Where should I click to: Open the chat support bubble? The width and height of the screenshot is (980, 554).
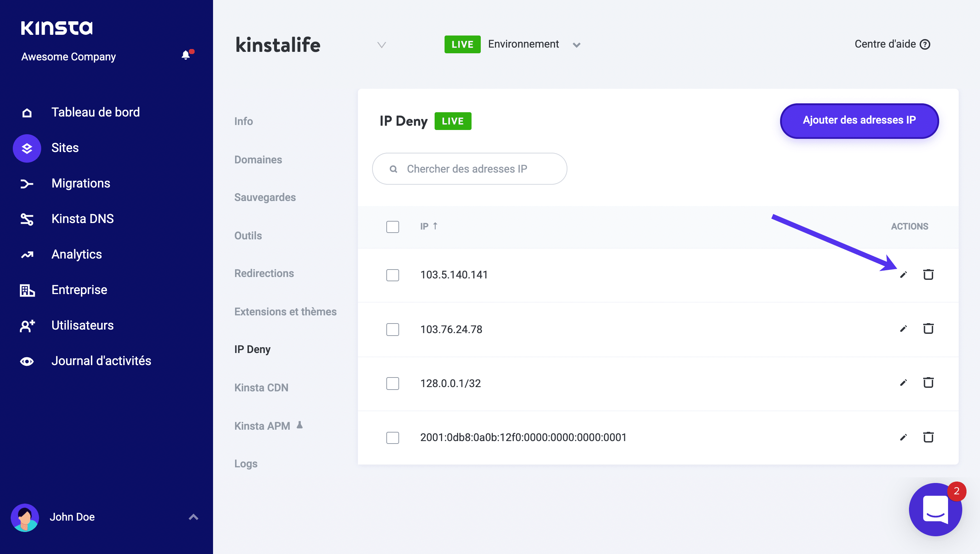pyautogui.click(x=935, y=510)
